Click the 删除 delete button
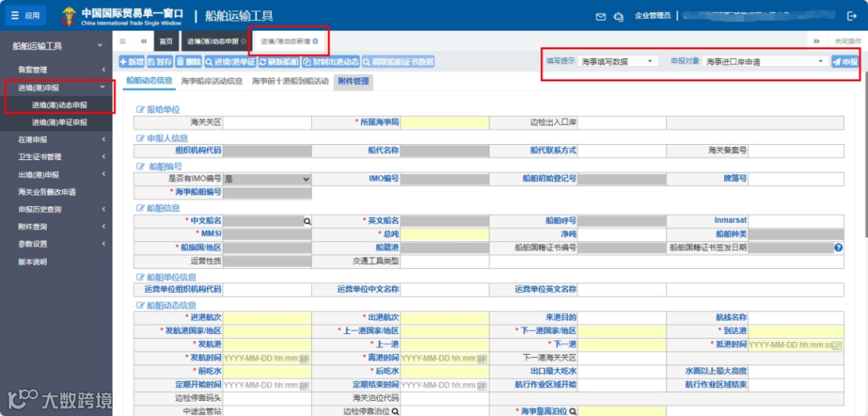Screen dimensions: 868x416 click(x=189, y=61)
